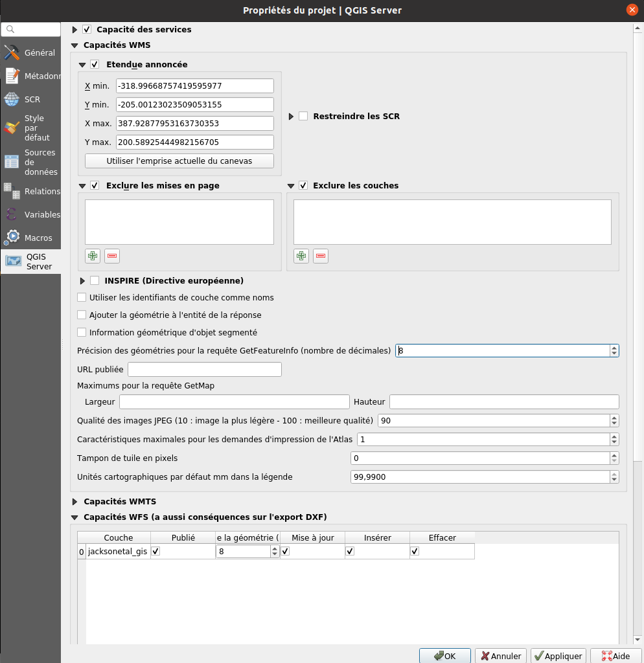
Task: Click the green plus under Exclure les couches
Action: (x=301, y=256)
